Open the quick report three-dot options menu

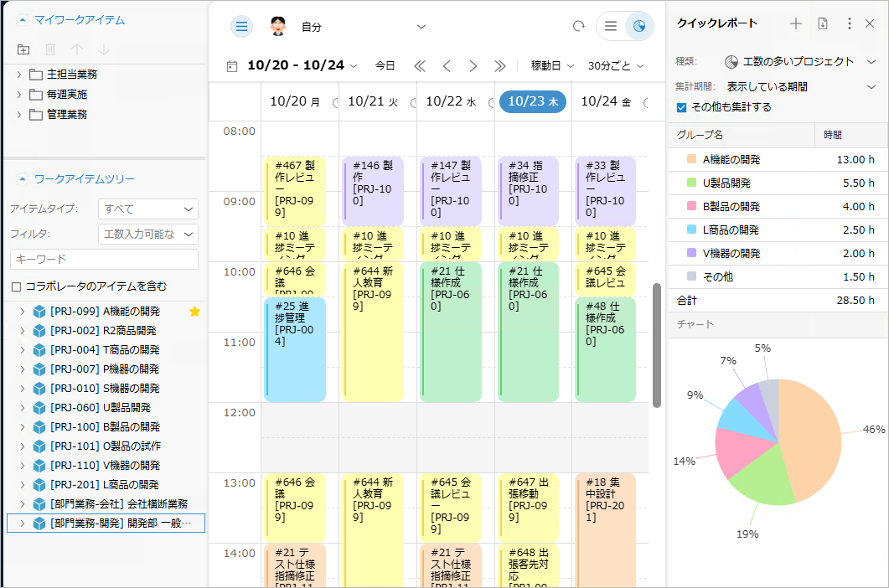tap(850, 23)
